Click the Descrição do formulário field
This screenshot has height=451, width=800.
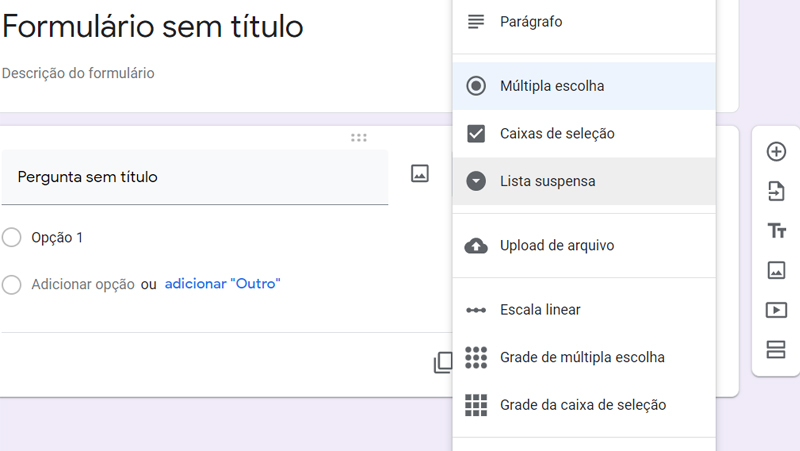78,73
